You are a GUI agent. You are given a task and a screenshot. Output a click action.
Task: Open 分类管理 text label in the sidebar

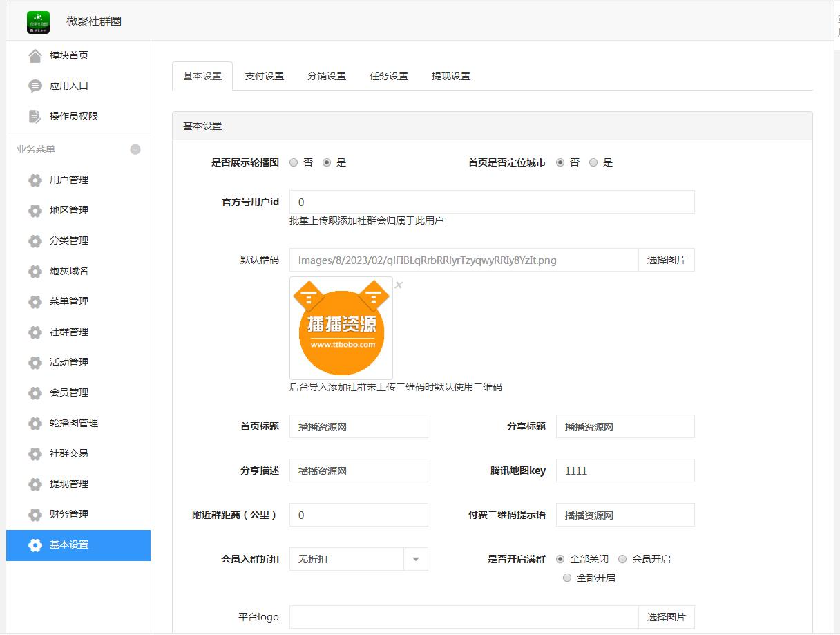point(69,240)
